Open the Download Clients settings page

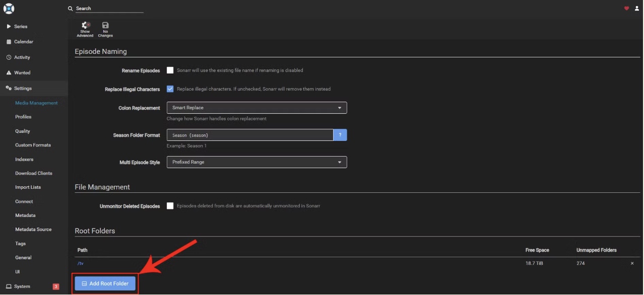coord(34,173)
